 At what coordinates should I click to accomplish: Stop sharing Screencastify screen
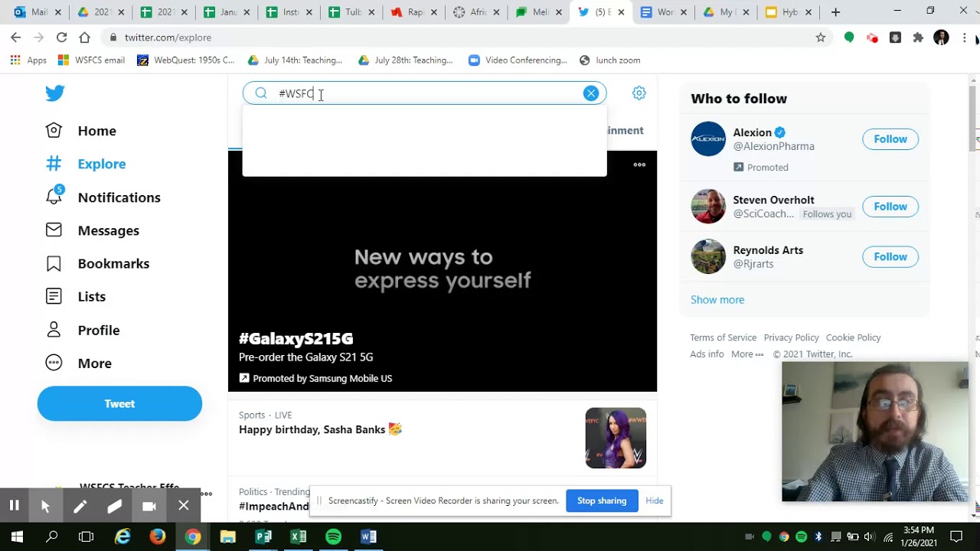coord(602,500)
